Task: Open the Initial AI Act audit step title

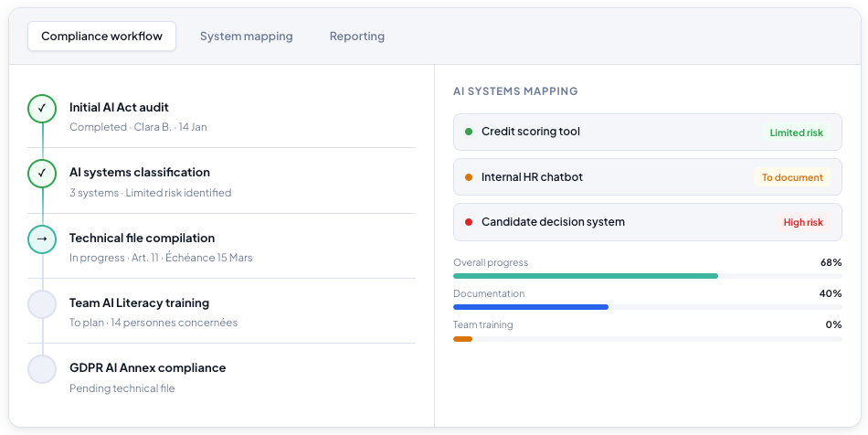Action: pos(119,107)
